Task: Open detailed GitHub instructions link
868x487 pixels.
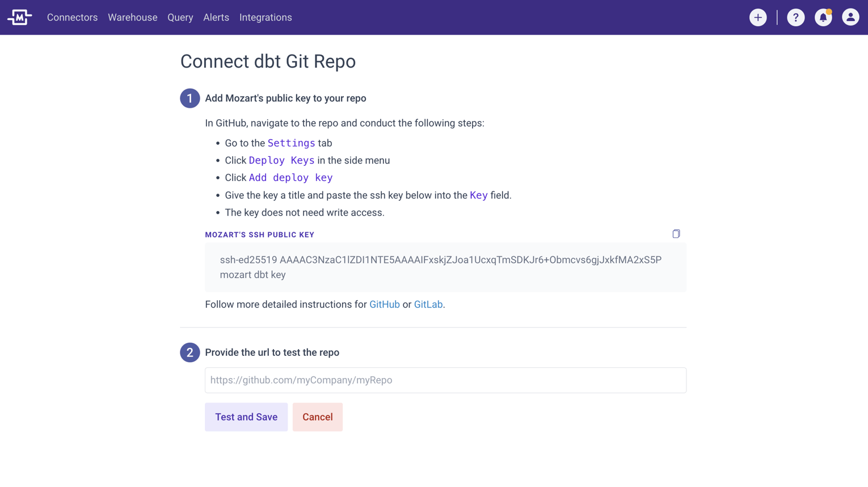Action: 384,305
